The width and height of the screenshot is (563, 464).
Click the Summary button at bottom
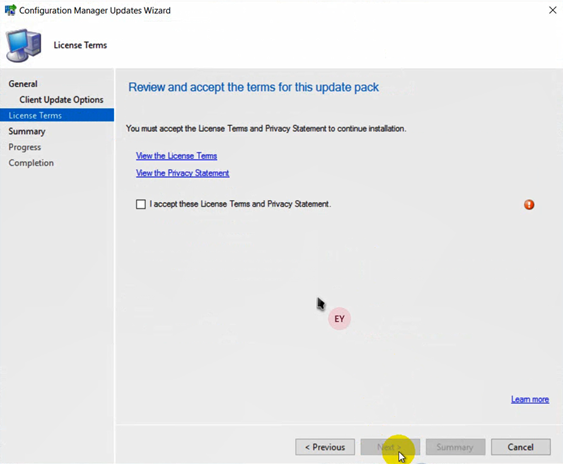click(x=455, y=447)
